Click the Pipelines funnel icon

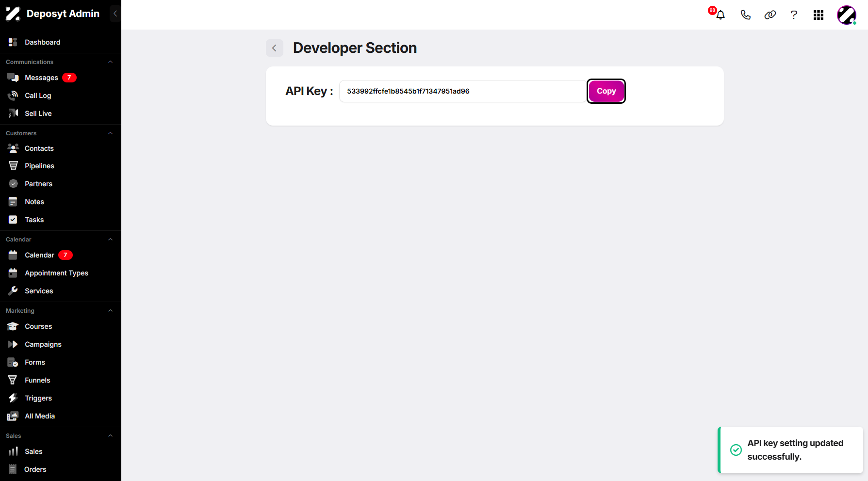pos(13,166)
